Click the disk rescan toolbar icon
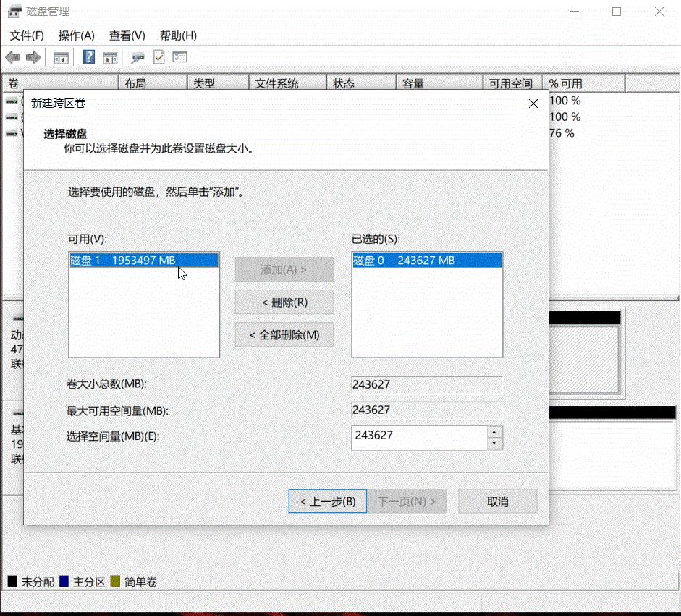 coord(136,57)
